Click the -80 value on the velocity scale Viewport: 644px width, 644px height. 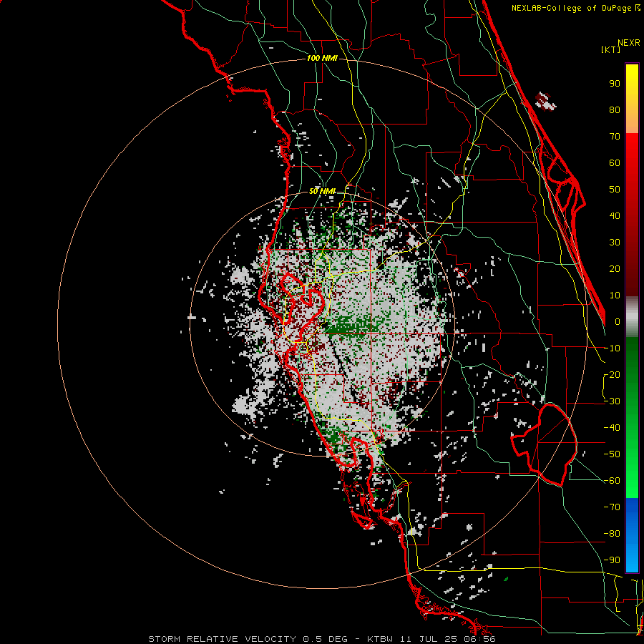point(612,534)
